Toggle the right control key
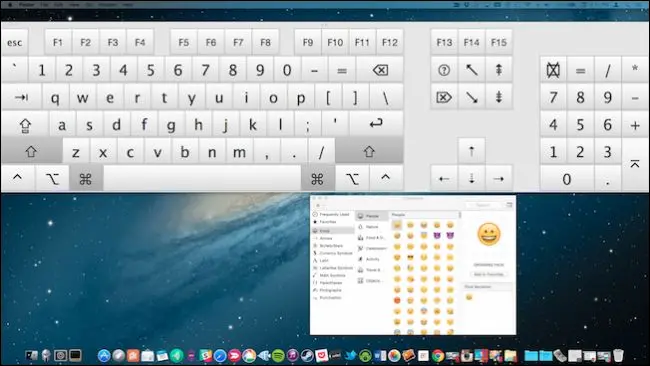The image size is (650, 366). click(x=386, y=179)
